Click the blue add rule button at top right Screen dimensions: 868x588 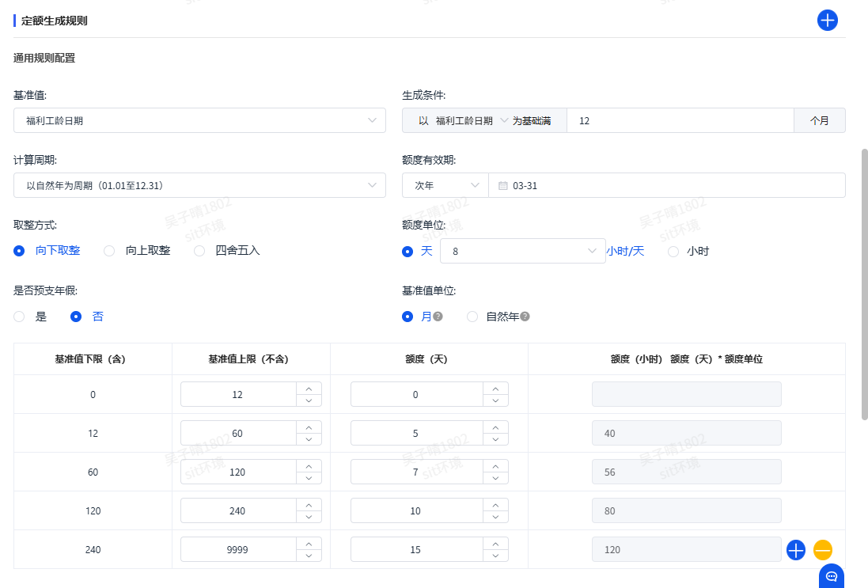point(827,21)
